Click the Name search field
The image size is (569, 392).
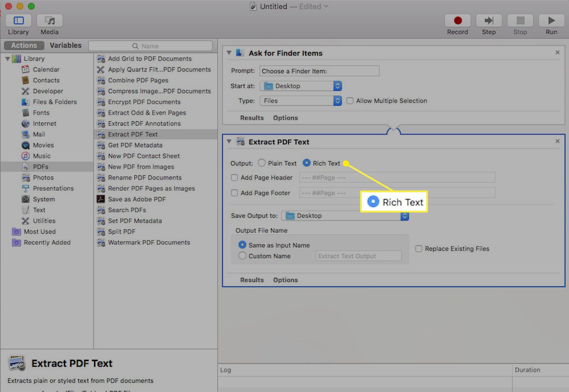pos(150,46)
